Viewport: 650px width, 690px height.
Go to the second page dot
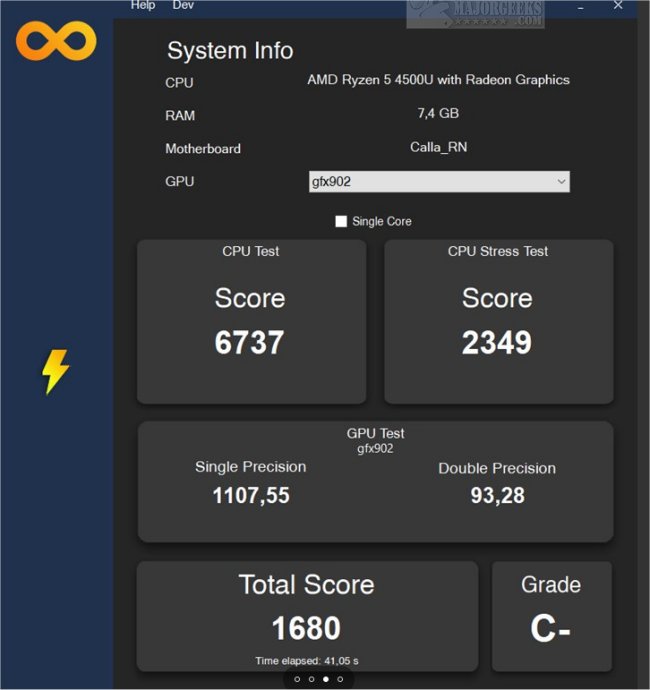coord(311,679)
